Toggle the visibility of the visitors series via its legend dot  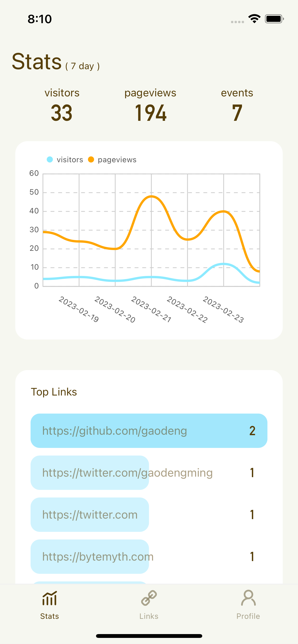pos(50,159)
